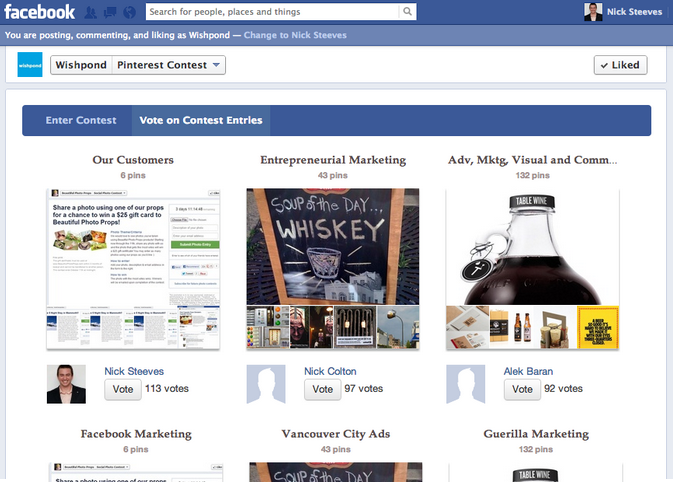Open Soup of the Day Whiskey image
This screenshot has height=482, width=677.
[x=333, y=247]
